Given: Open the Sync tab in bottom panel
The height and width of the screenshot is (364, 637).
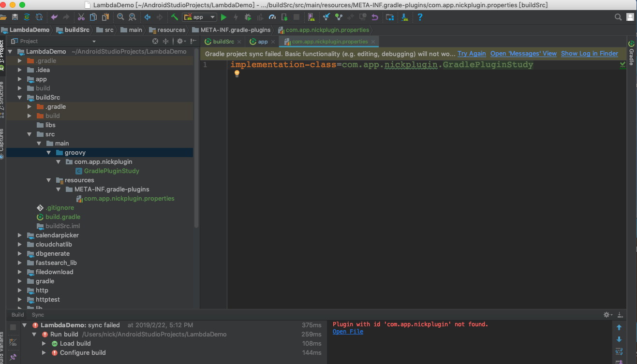Looking at the screenshot, I should [x=38, y=315].
